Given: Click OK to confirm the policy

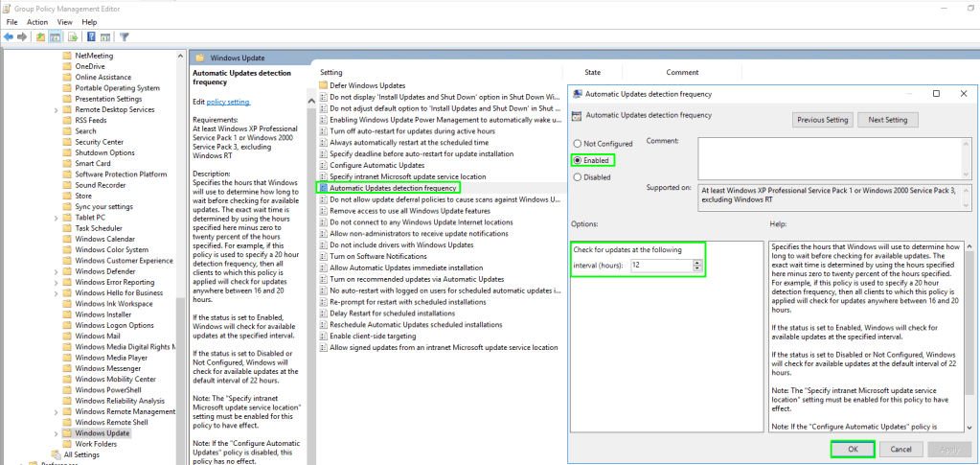Looking at the screenshot, I should coord(852,449).
